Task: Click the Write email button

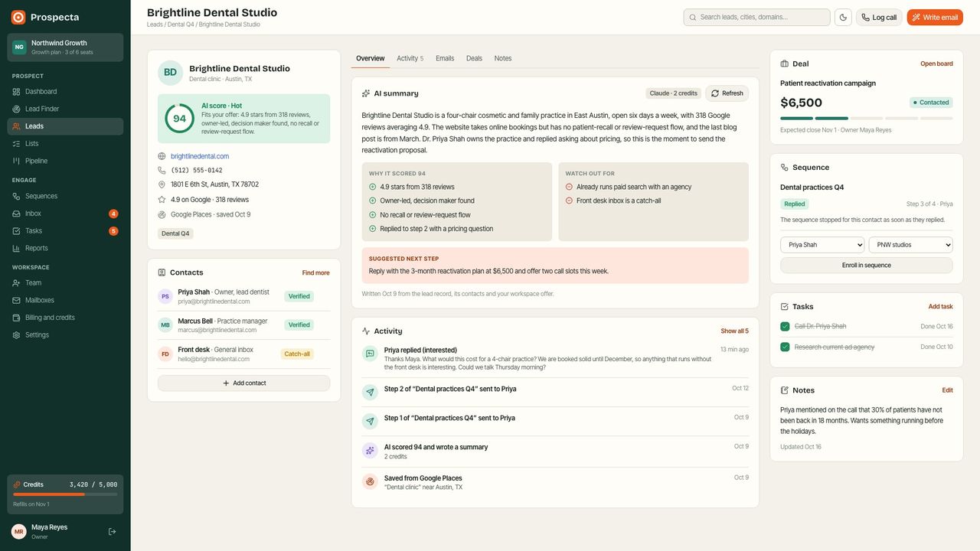Action: pos(935,18)
